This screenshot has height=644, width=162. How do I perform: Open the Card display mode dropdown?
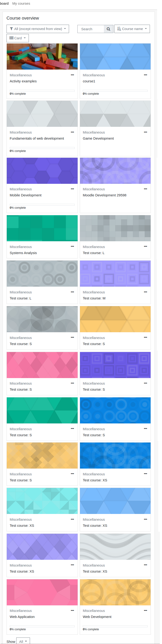pos(17,38)
